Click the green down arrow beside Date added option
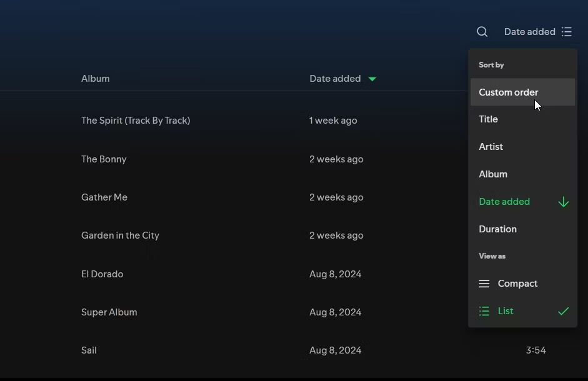 coord(563,201)
